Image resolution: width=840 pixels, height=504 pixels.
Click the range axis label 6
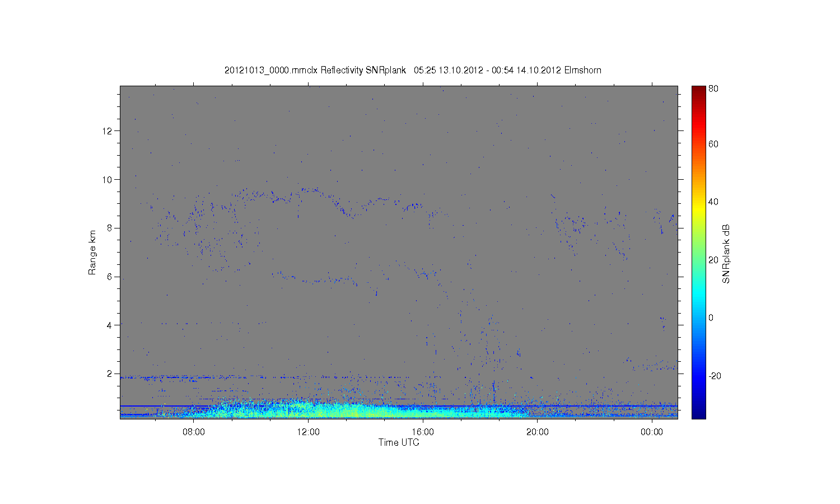(111, 277)
